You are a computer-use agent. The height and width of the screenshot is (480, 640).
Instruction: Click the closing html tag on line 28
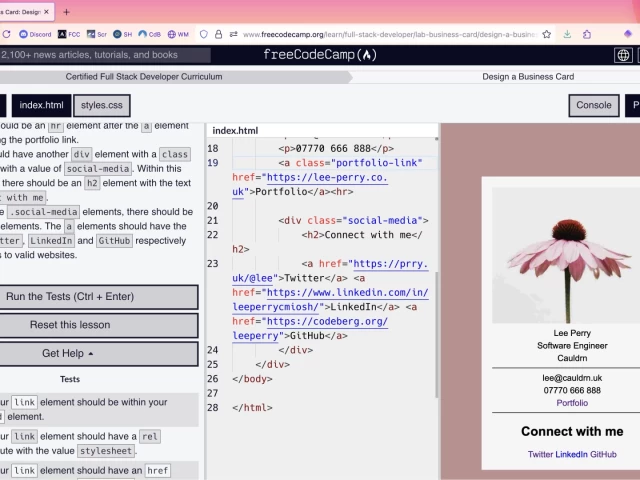[x=252, y=408]
